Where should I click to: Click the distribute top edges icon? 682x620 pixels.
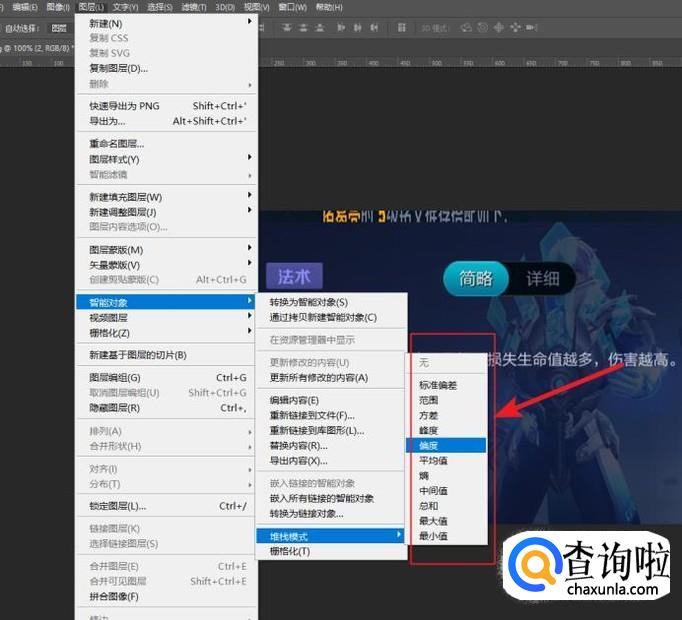point(287,28)
